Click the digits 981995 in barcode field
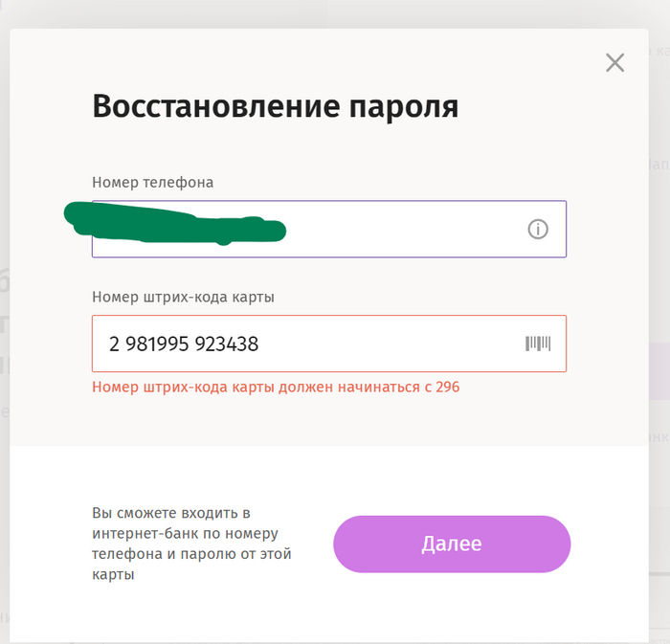 [x=157, y=344]
